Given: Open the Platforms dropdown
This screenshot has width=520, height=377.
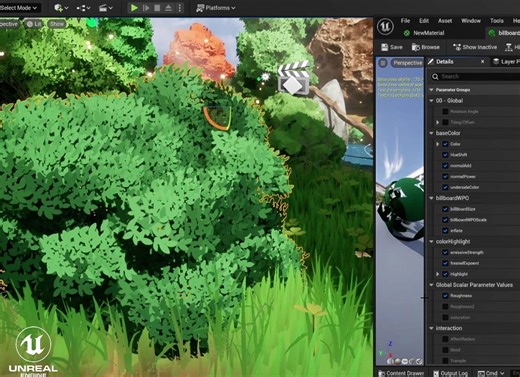Looking at the screenshot, I should click(216, 8).
